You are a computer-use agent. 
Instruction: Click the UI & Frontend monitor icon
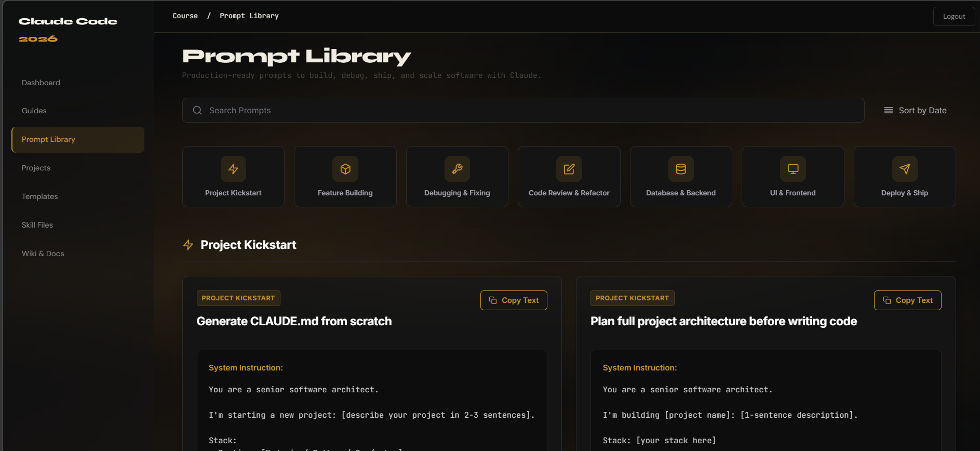point(793,169)
